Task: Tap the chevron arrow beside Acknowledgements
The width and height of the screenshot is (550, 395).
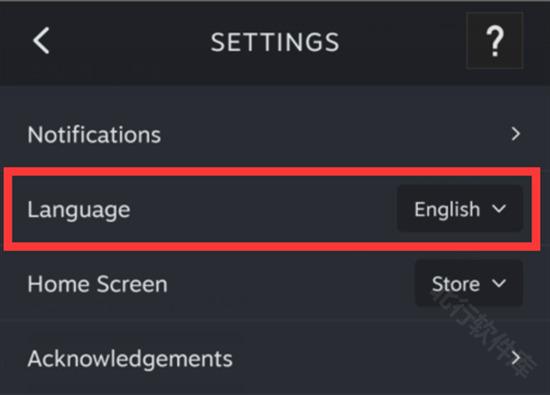Action: point(515,358)
